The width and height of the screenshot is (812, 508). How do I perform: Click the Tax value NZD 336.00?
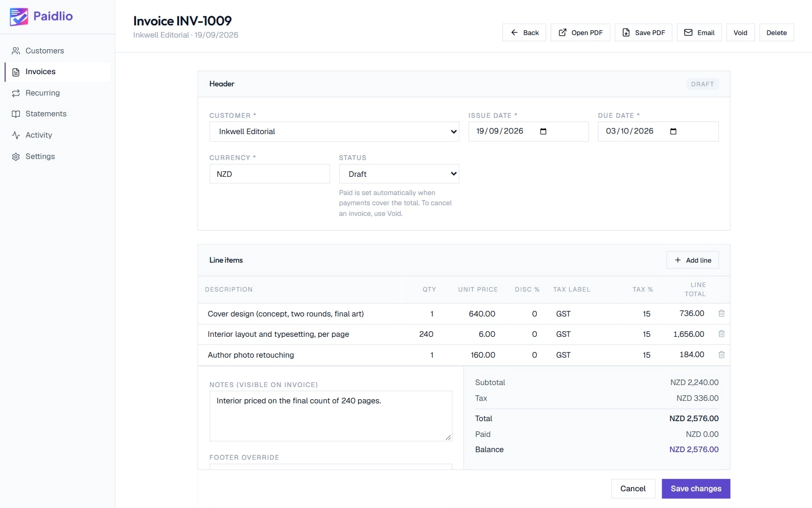click(697, 398)
